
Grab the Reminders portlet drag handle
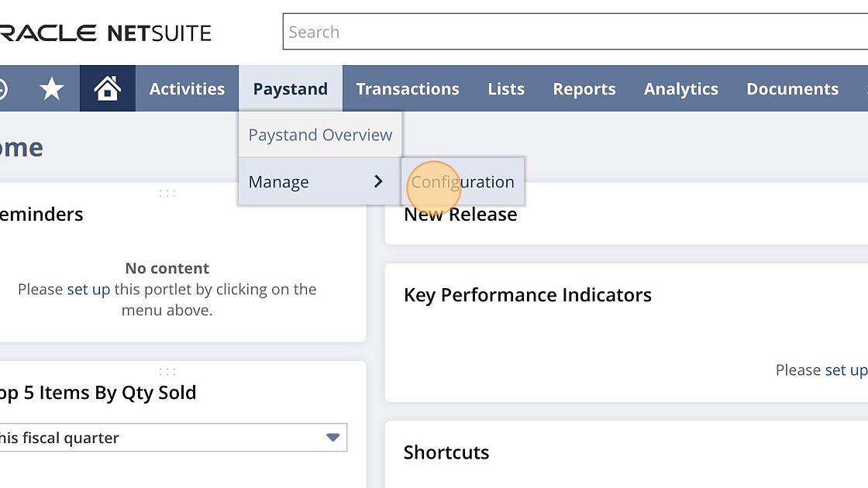point(167,193)
